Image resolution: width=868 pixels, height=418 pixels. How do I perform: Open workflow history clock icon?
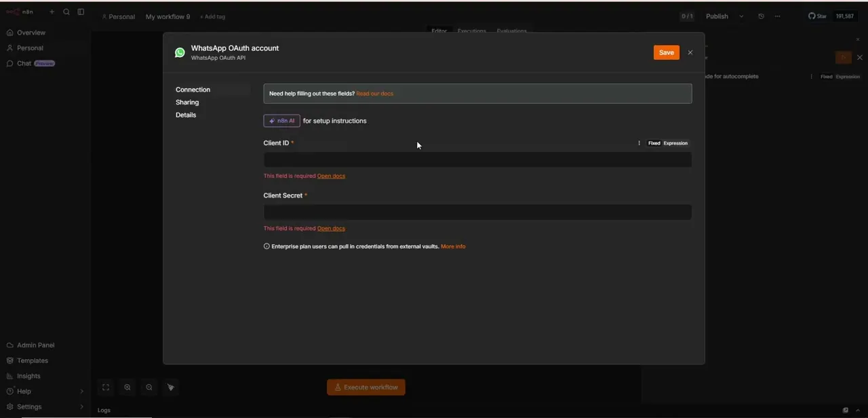[x=761, y=16]
